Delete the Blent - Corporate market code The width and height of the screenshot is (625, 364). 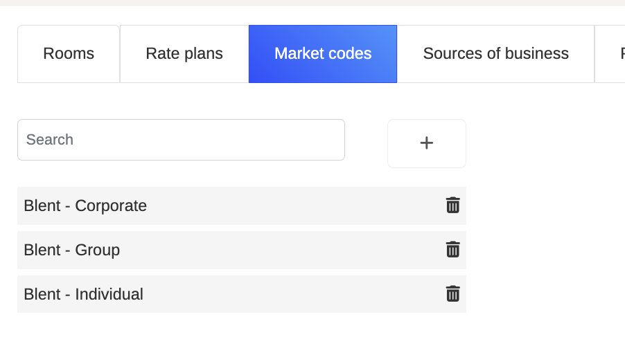tap(452, 206)
